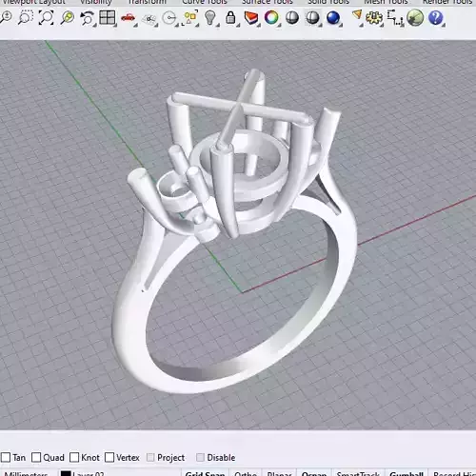Click the grey sphere Shaded Viewport icon
The height and width of the screenshot is (476, 476).
(x=292, y=18)
